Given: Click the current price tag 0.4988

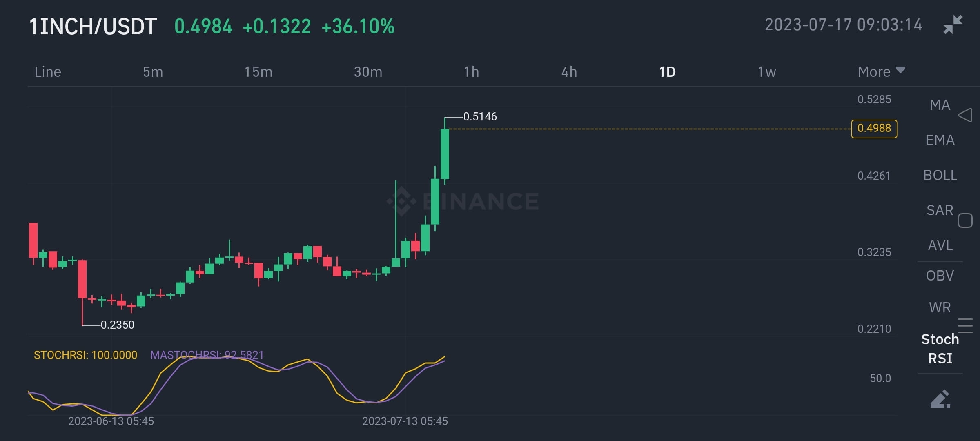Looking at the screenshot, I should pyautogui.click(x=874, y=129).
